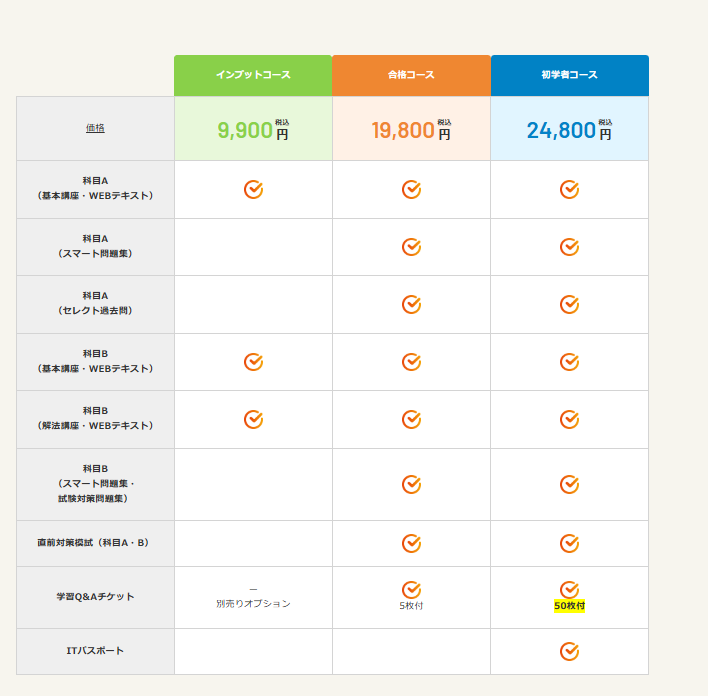Click the 19,800円 price cell
The width and height of the screenshot is (708, 696).
411,129
